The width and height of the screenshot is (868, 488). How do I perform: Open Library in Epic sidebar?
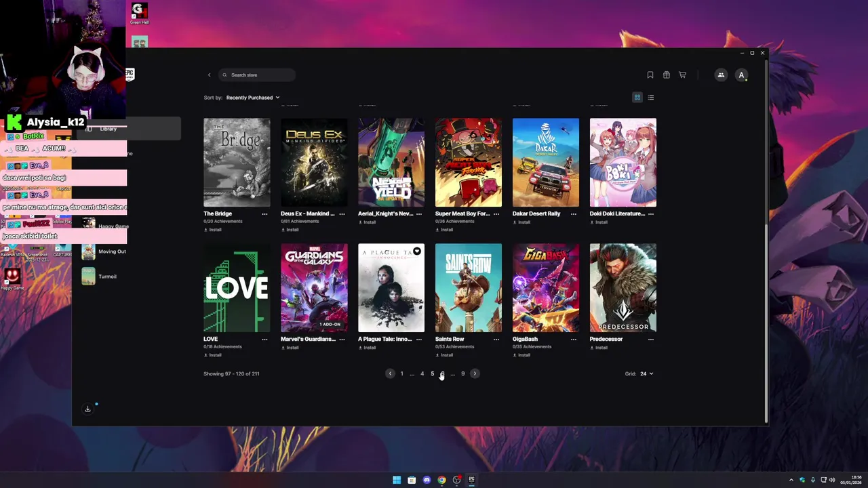[129, 129]
